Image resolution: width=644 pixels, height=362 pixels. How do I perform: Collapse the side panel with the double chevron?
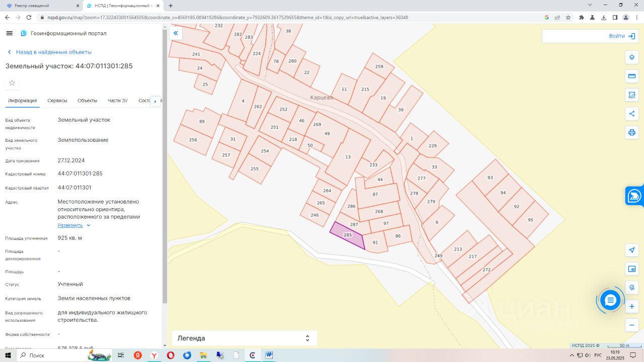click(176, 33)
